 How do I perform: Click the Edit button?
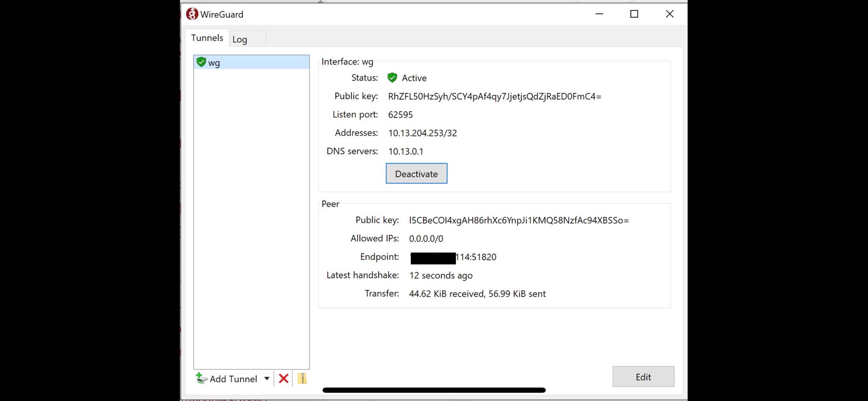[643, 376]
